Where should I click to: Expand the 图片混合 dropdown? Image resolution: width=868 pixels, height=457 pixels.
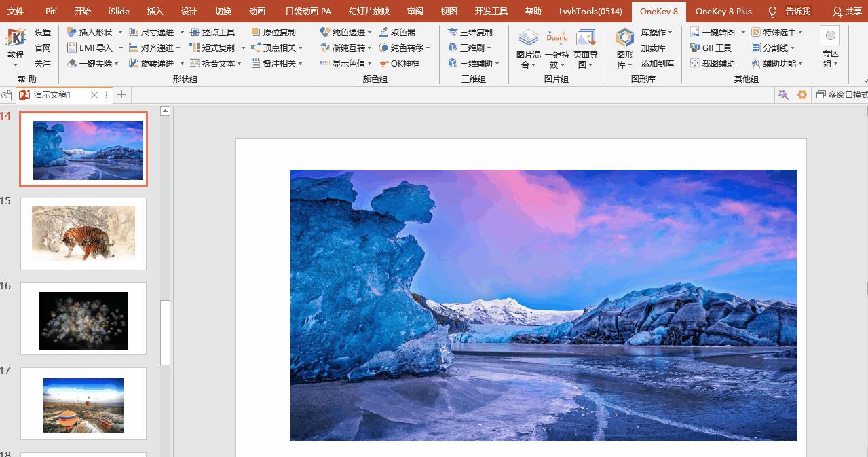tap(528, 60)
